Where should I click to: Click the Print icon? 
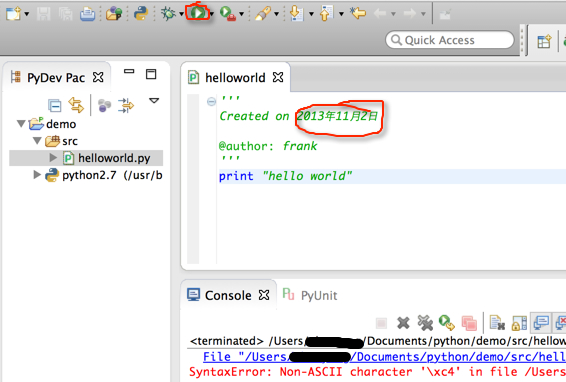tap(87, 14)
